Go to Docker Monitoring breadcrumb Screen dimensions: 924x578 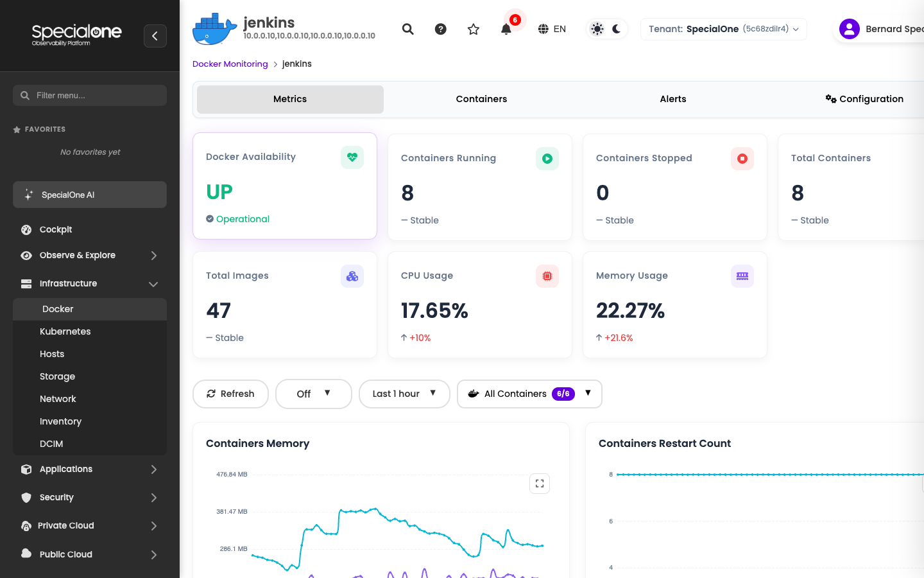(x=230, y=64)
